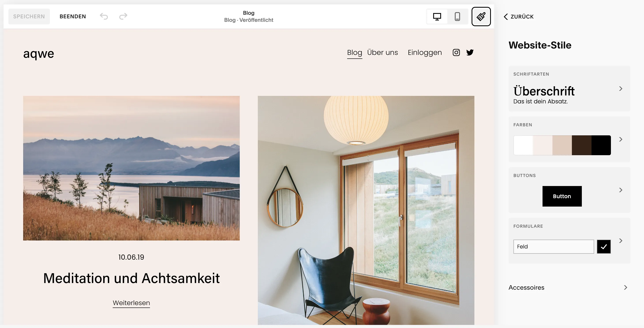Toggle the black checkbox beside Feld
Viewport: 644px width, 328px height.
(604, 247)
